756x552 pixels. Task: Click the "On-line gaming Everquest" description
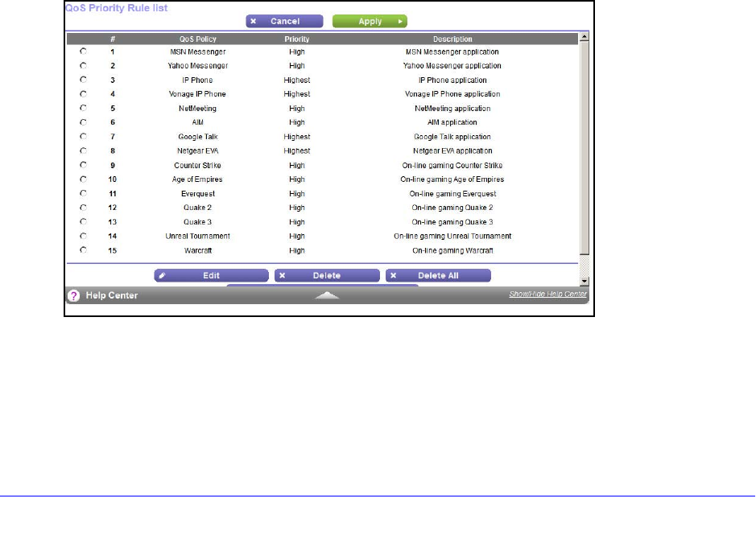coord(452,194)
